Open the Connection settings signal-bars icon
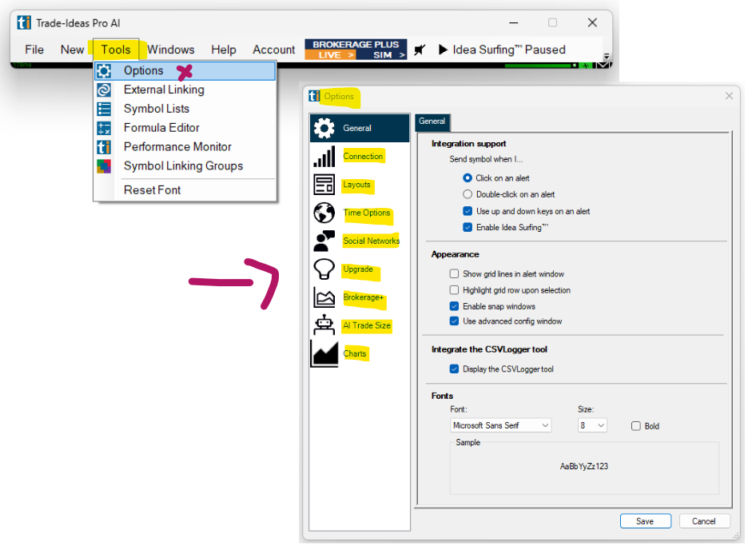The width and height of the screenshot is (756, 546). 324,157
